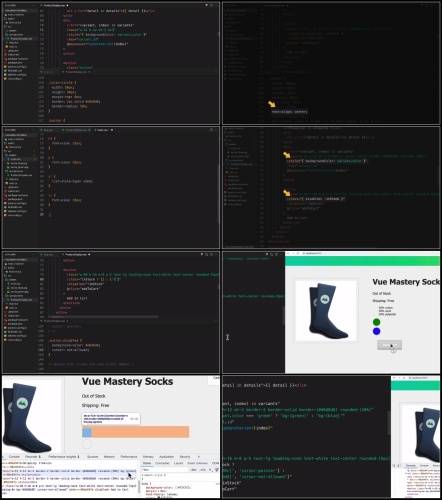The height and width of the screenshot is (500, 442).
Task: Click the greyed-out Add to Cart button
Action: coord(389,345)
